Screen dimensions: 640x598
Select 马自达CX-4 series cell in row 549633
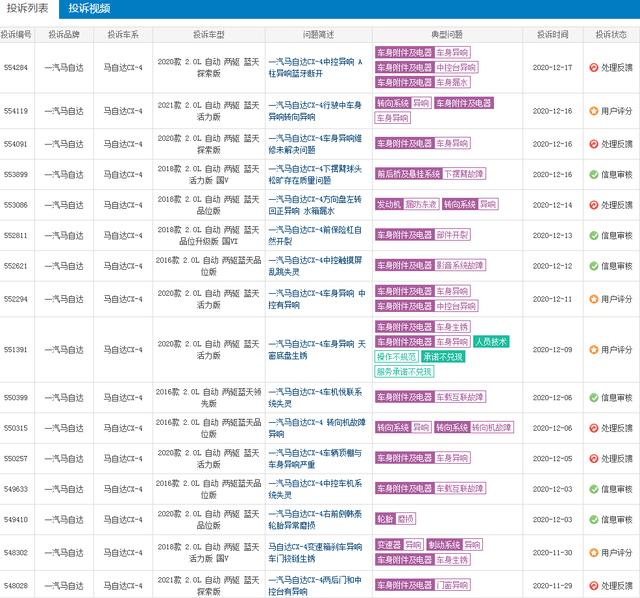(123, 489)
